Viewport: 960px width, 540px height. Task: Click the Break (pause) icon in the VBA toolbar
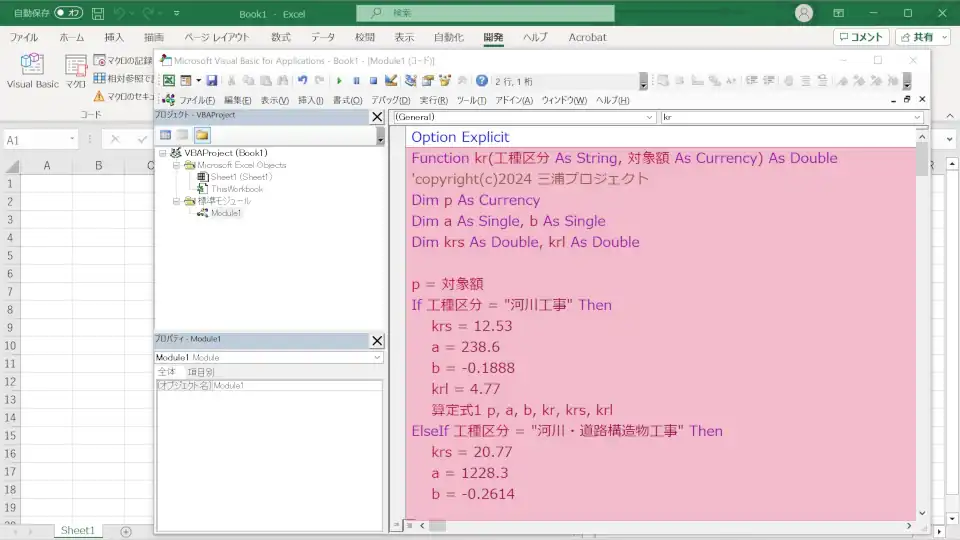(x=356, y=81)
